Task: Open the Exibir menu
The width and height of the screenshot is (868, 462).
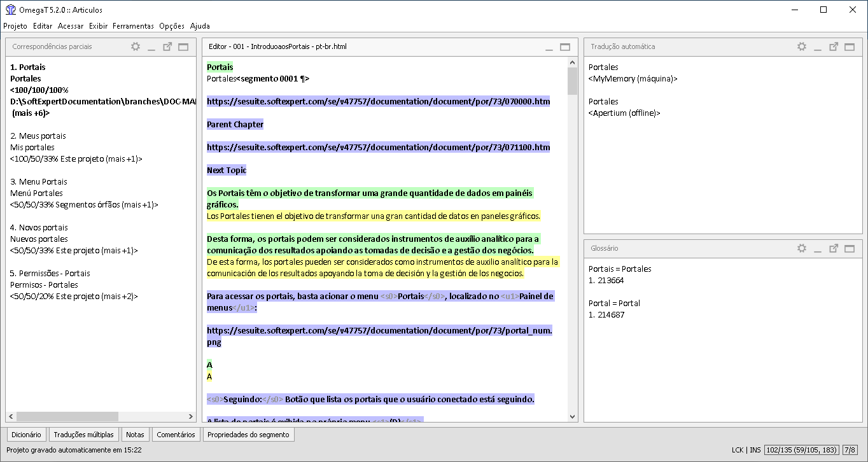Action: pyautogui.click(x=98, y=26)
